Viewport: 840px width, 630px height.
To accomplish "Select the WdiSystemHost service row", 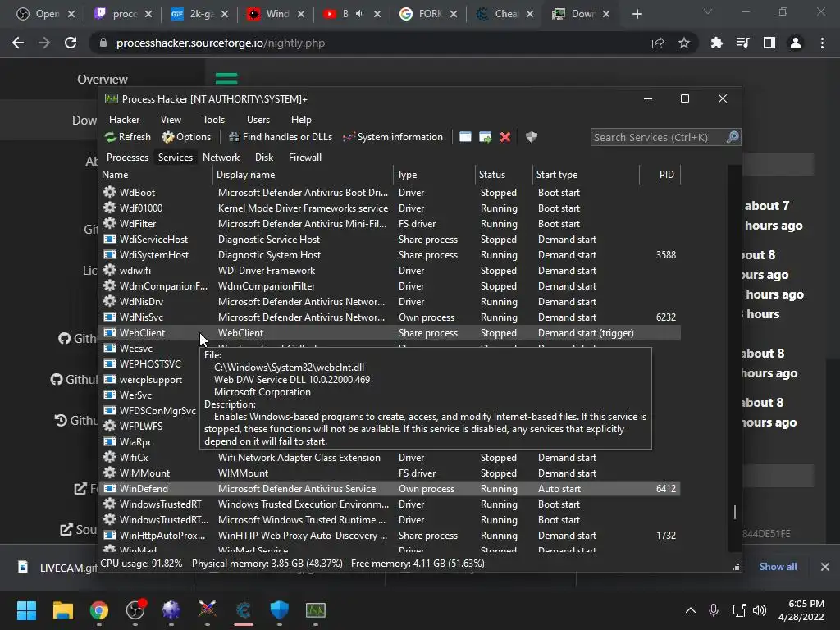I will [390, 255].
